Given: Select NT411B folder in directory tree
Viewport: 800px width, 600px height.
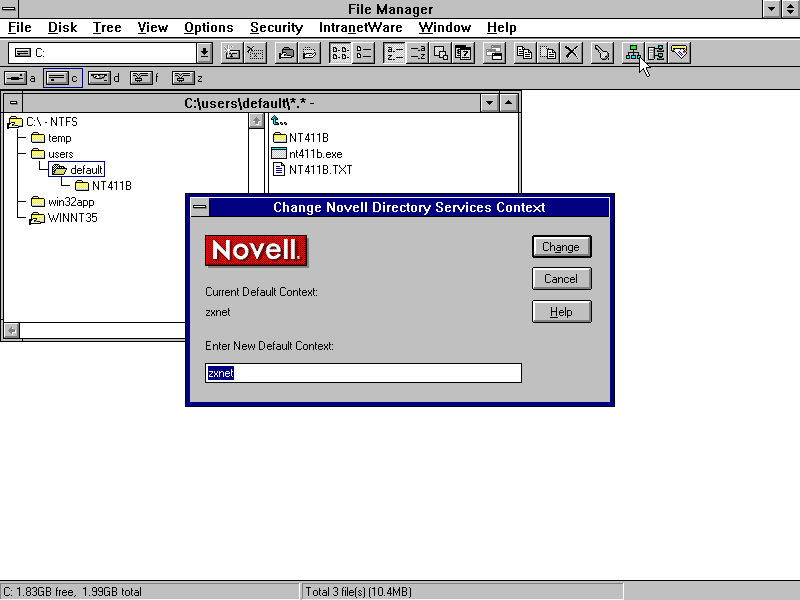Looking at the screenshot, I should coord(104,186).
